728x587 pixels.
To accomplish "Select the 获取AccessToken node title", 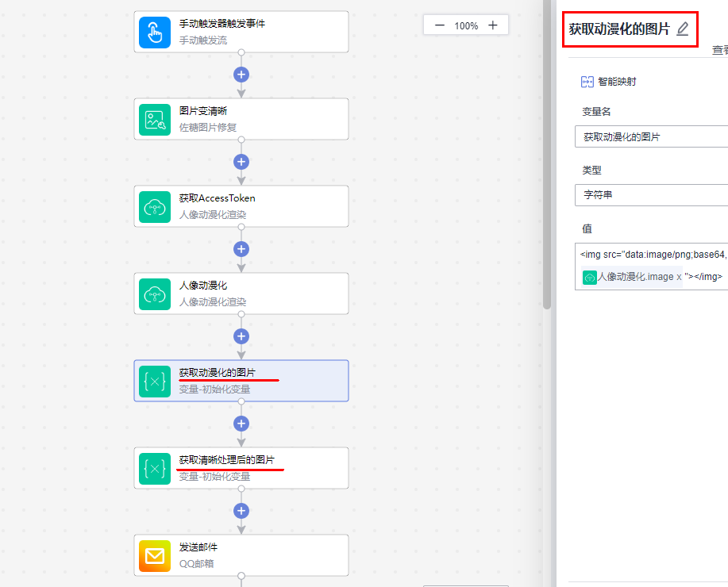I will [x=218, y=198].
